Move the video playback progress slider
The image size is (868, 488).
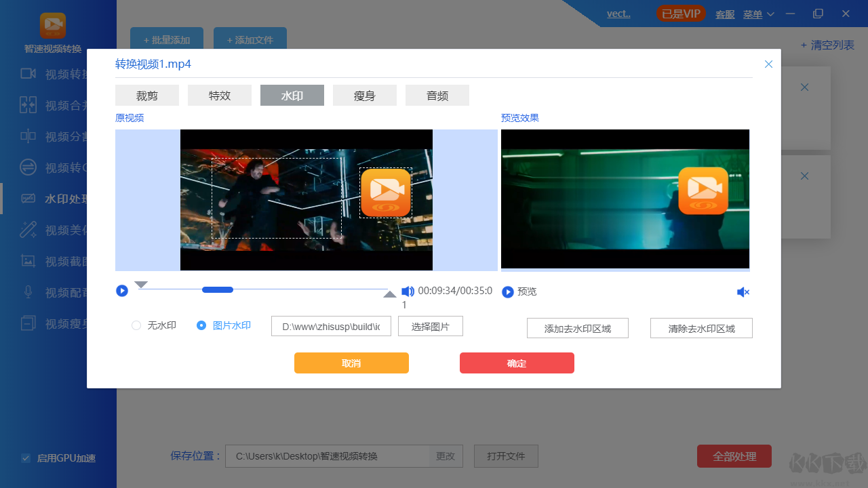[x=217, y=289]
